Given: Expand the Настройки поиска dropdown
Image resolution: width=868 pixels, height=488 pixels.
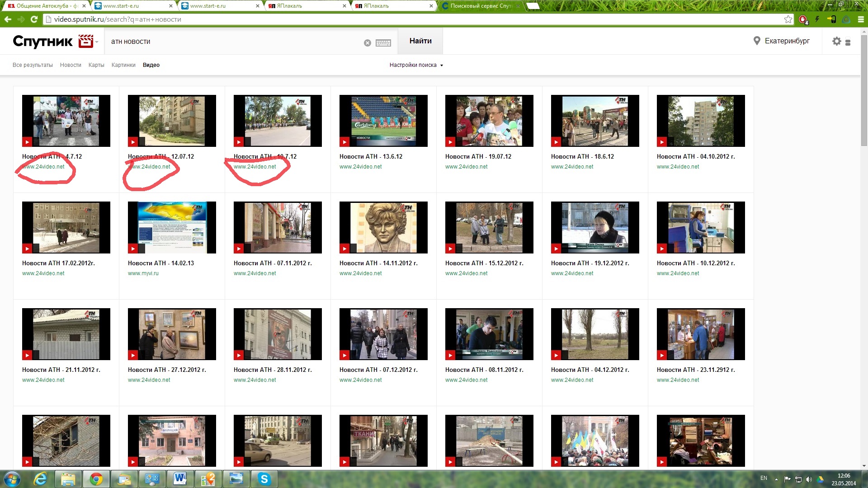Looking at the screenshot, I should (x=416, y=65).
